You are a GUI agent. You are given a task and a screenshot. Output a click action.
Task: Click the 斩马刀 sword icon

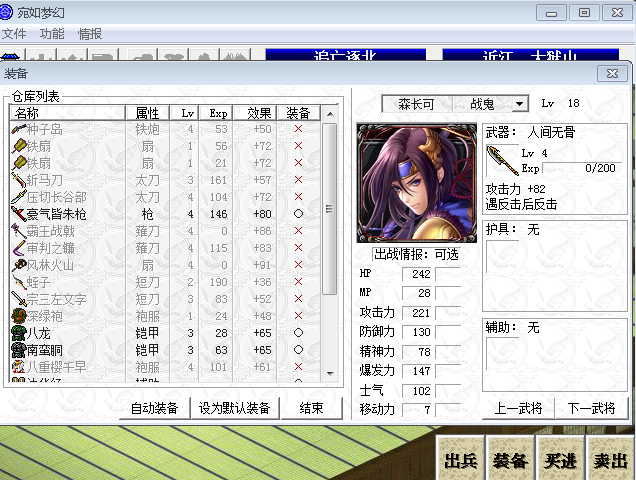(18, 180)
